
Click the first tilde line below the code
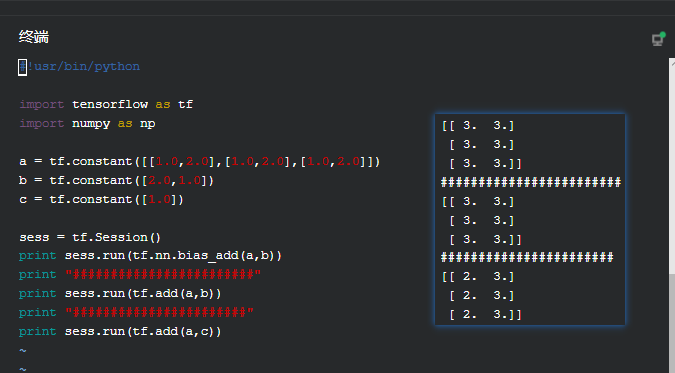point(23,351)
